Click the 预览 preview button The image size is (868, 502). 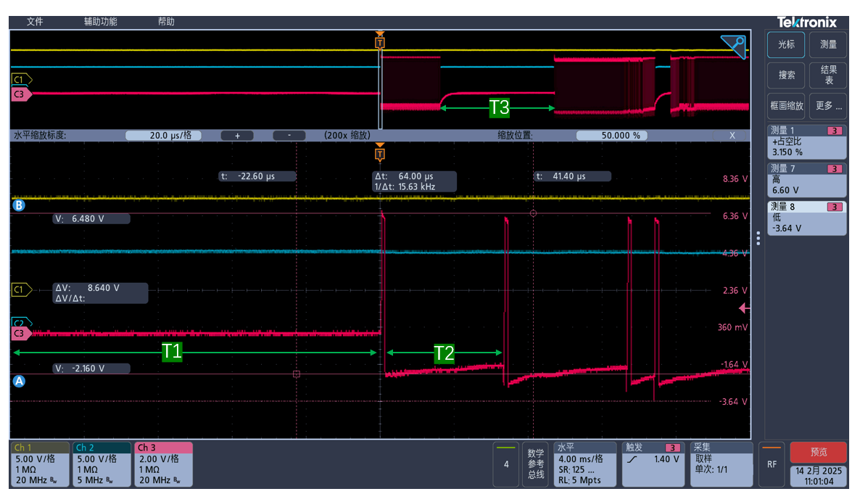tap(820, 451)
